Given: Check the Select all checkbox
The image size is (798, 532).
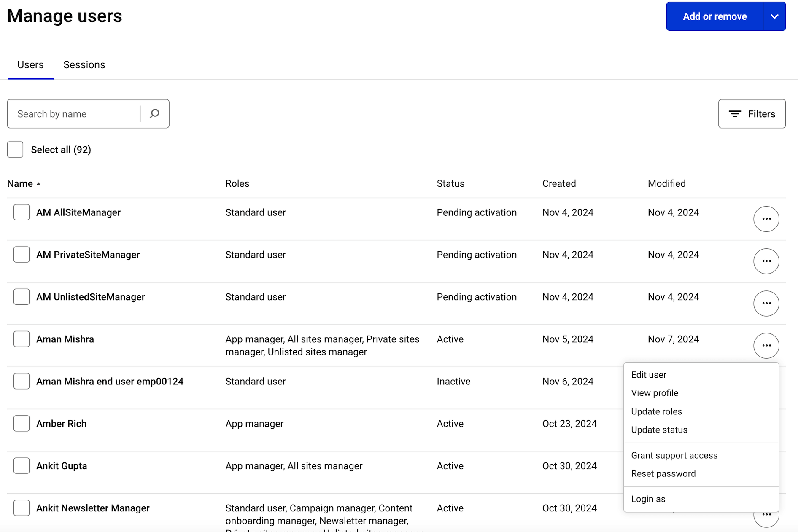Looking at the screenshot, I should point(15,149).
